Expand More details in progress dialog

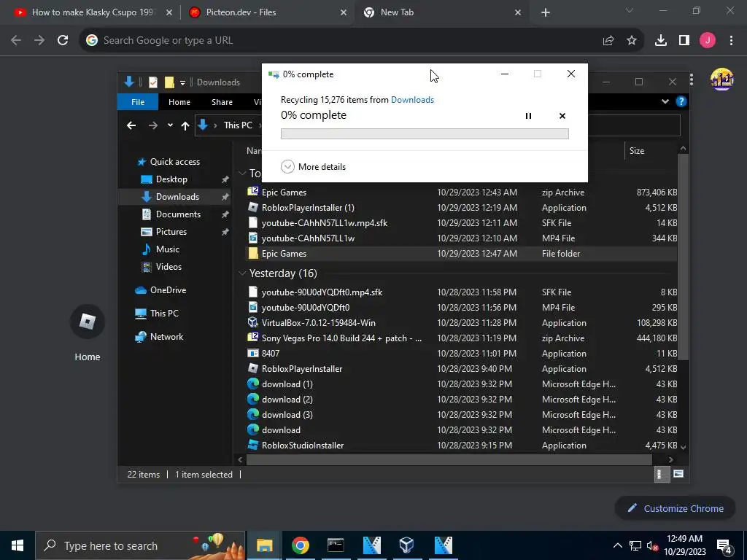[314, 167]
